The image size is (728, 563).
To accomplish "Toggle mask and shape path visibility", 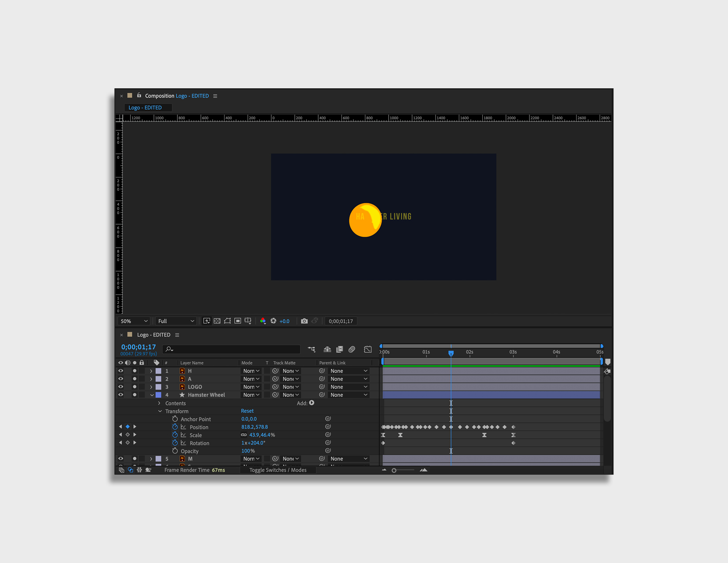I will (227, 321).
